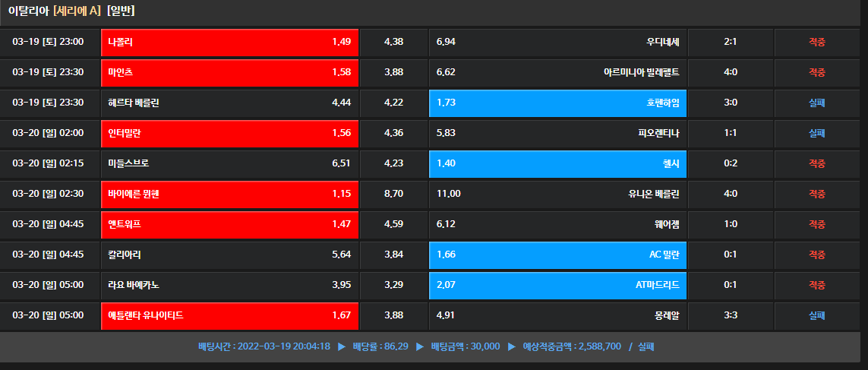The height and width of the screenshot is (370, 868).
Task: Click the highlighted 첼시 away pick at 1.40
Action: 557,163
